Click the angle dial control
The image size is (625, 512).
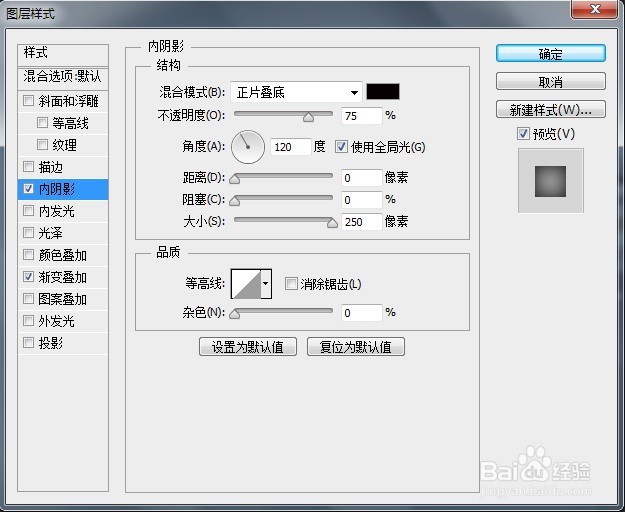tap(248, 147)
